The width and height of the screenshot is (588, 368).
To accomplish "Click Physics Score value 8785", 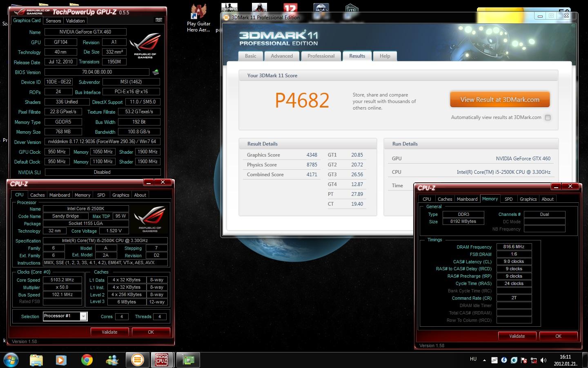I will tap(312, 165).
